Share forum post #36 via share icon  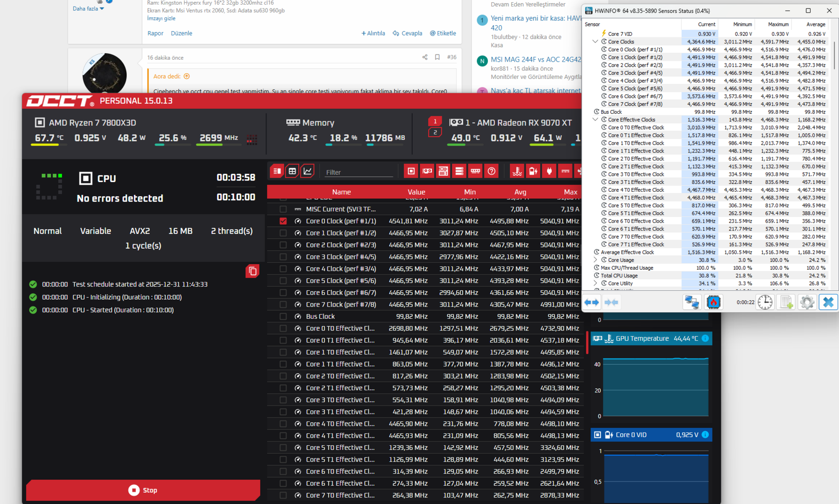[x=425, y=57]
